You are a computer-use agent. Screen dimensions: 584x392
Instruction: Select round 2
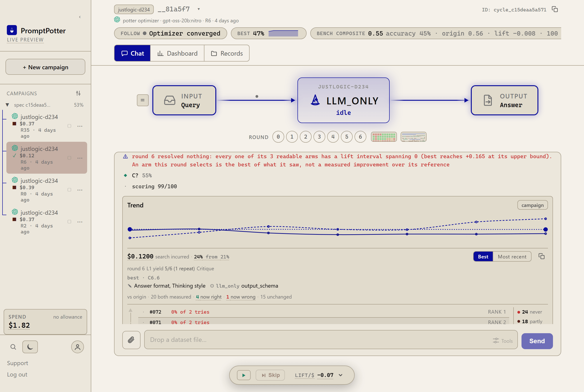[x=305, y=137]
